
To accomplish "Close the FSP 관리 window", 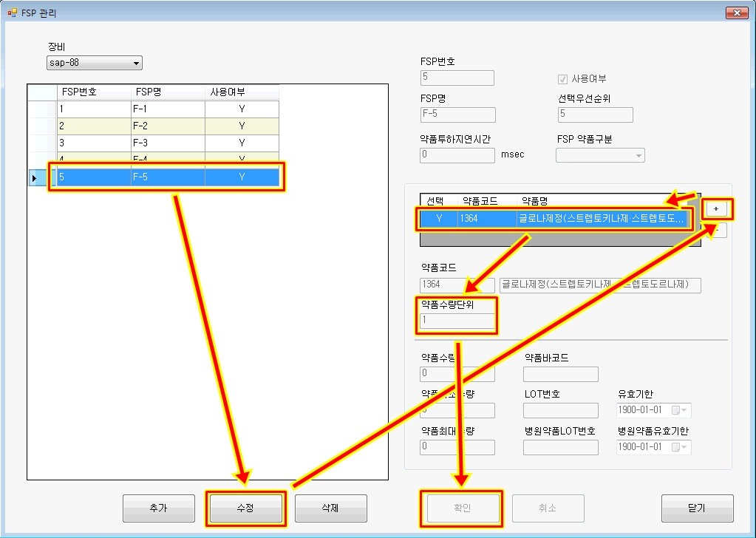I will (x=736, y=13).
